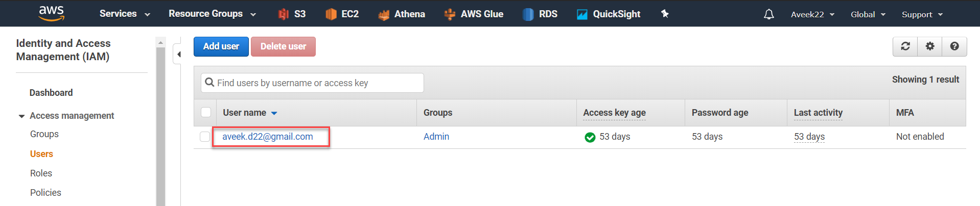Open the Athena service shortcut
The height and width of the screenshot is (206, 980).
click(402, 14)
